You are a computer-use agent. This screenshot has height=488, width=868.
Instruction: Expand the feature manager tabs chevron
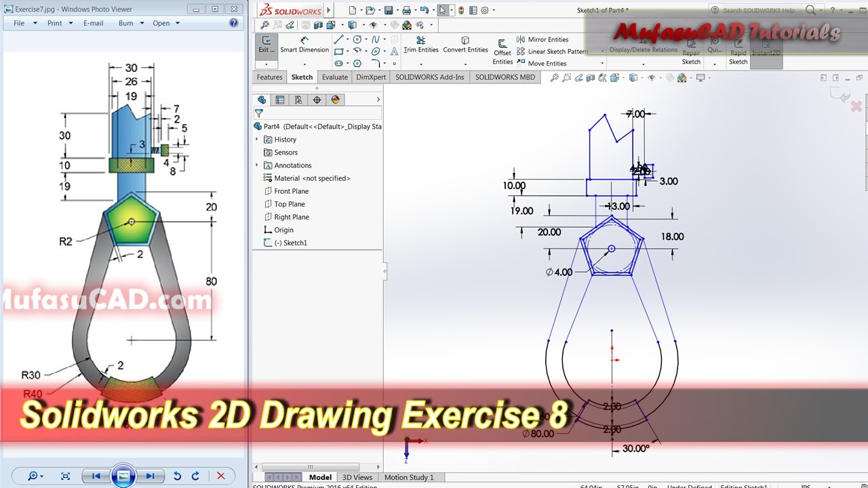click(378, 100)
